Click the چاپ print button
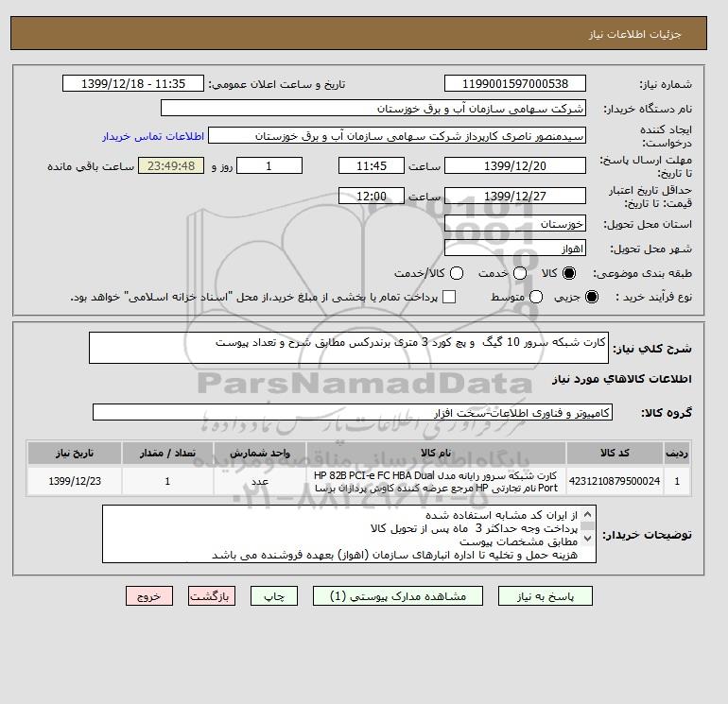 274,596
